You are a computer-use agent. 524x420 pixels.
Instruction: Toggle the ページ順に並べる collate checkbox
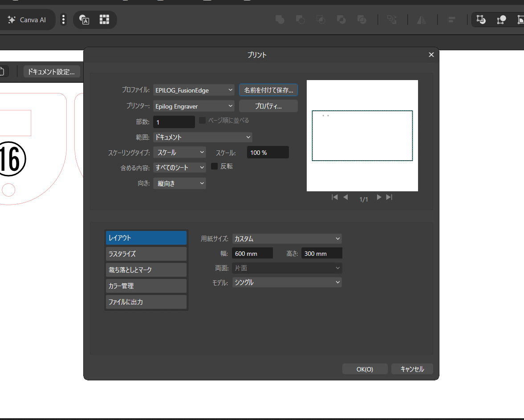202,120
